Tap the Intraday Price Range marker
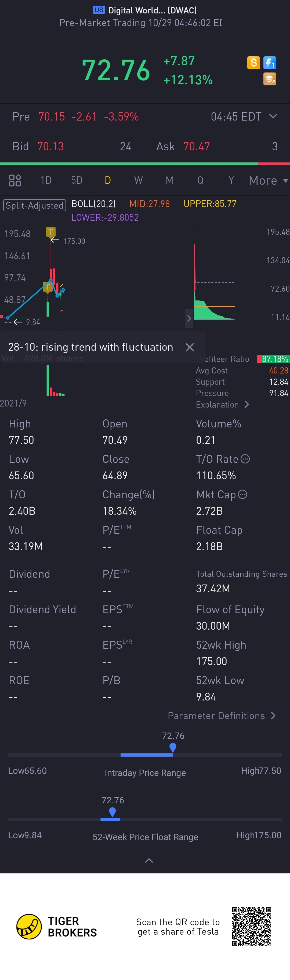Viewport: 290px width, 980px height. 173,747
